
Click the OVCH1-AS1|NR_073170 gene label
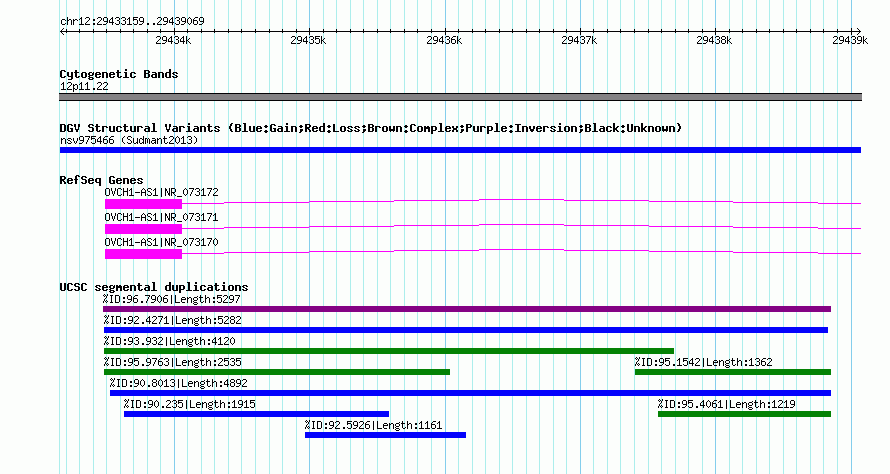[161, 242]
